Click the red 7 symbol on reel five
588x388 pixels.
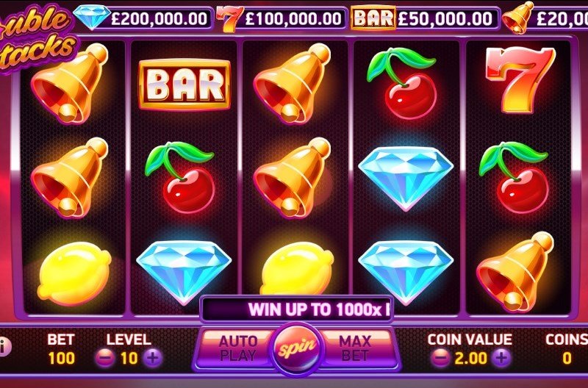click(x=520, y=80)
